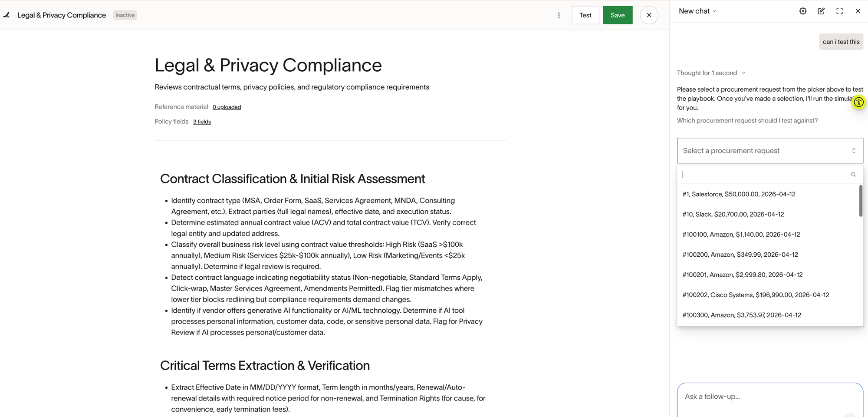Click the procurement list scrollbar thumb
The height and width of the screenshot is (417, 868).
[x=861, y=201]
